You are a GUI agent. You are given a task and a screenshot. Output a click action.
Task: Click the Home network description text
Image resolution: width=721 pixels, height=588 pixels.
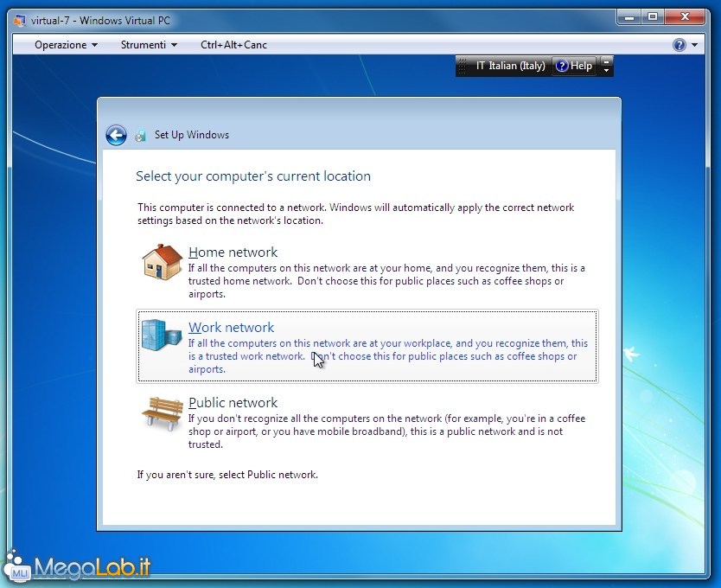point(386,281)
